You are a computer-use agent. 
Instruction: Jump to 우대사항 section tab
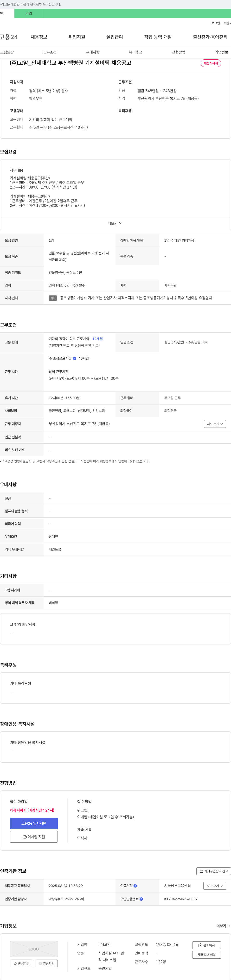click(x=93, y=52)
